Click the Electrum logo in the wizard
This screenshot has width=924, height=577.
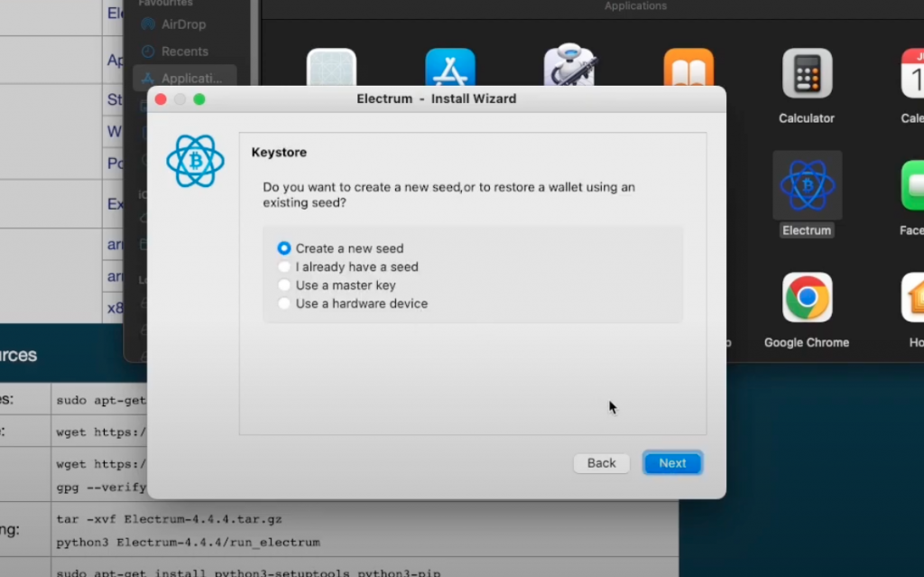[195, 161]
